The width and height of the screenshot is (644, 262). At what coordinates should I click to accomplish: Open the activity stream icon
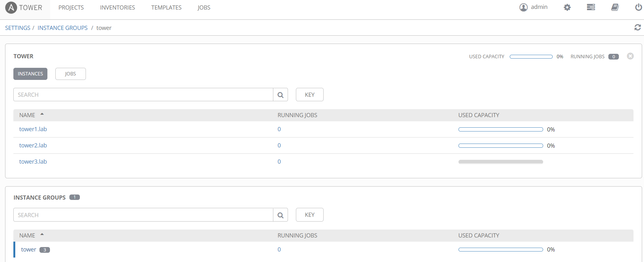tap(591, 7)
